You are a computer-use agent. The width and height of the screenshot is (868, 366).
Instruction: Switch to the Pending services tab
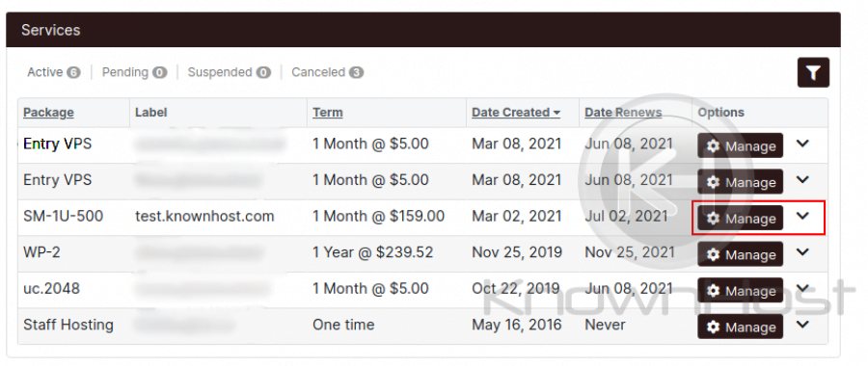click(134, 72)
